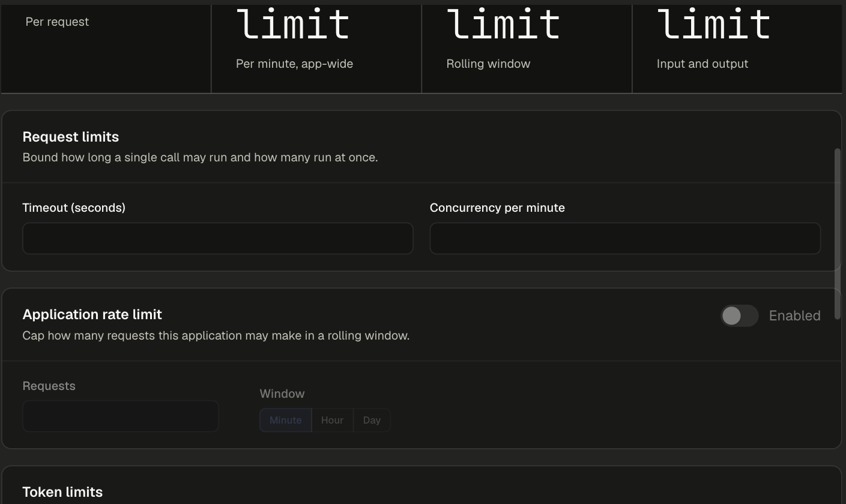Click the vertical scrollbar thumb

click(838, 234)
